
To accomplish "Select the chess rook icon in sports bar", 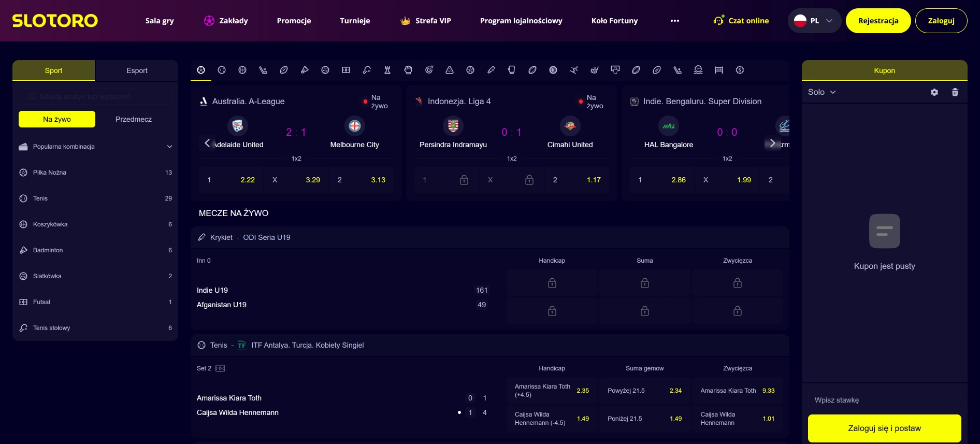I will coord(387,70).
